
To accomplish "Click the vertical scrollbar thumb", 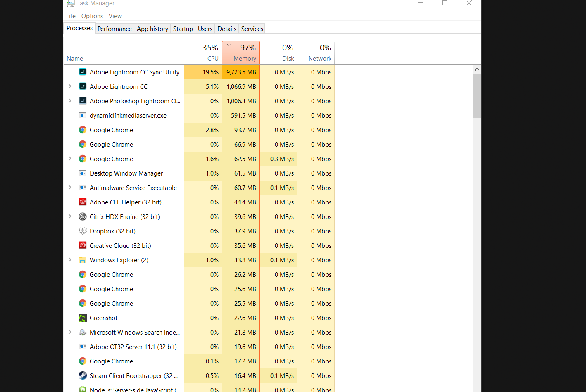I will [477, 96].
